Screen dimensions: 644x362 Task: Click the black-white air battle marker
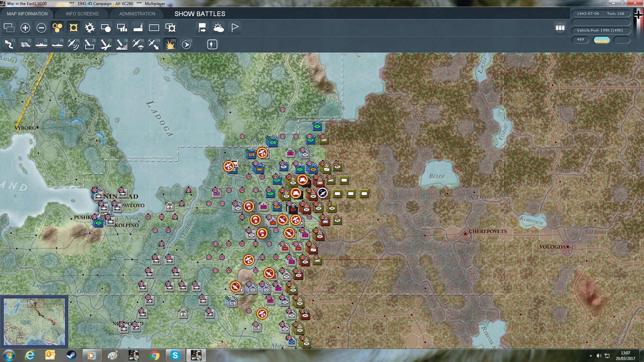click(322, 193)
